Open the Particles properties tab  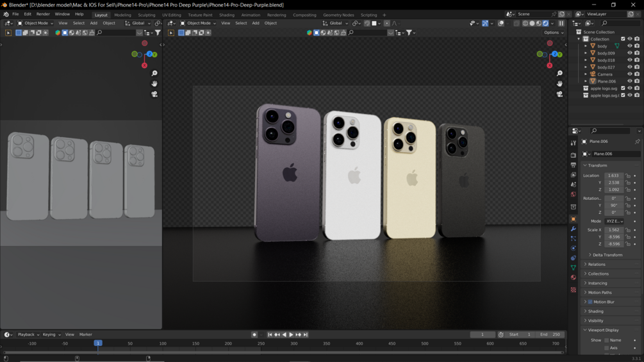pos(574,238)
